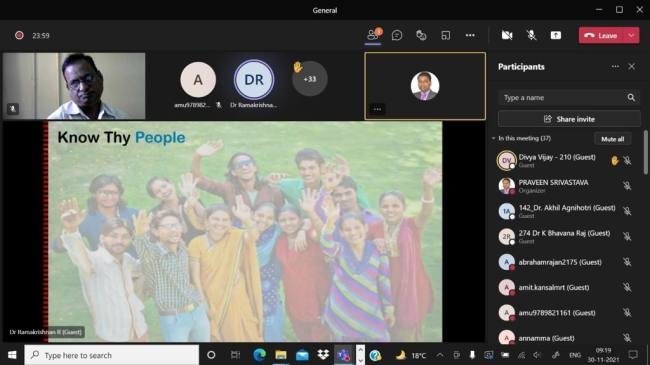Open participants panel more options ellipsis
The height and width of the screenshot is (365, 650).
click(x=615, y=67)
